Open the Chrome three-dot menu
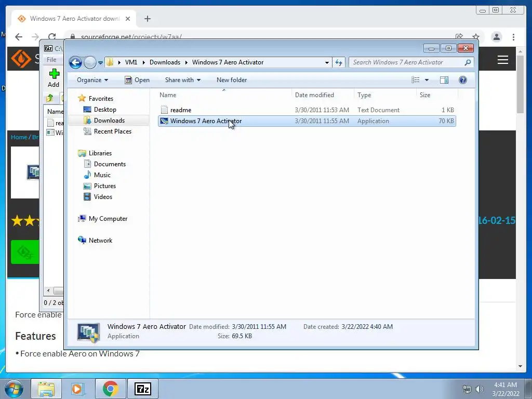 [x=513, y=37]
